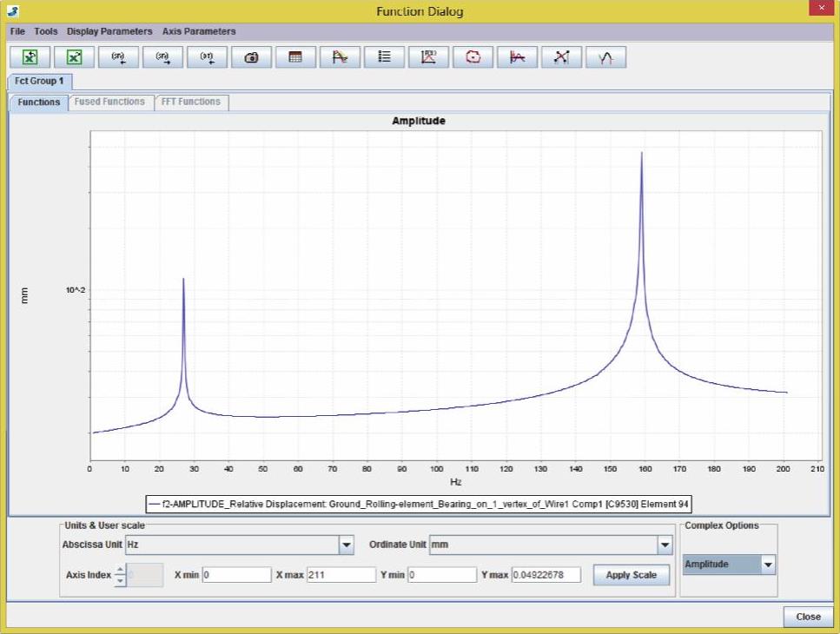Open the table view icon
The width and height of the screenshot is (840, 634).
(295, 57)
